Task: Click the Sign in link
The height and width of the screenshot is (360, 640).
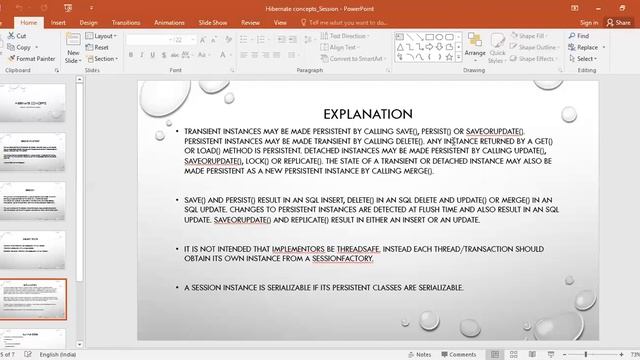Action: pos(589,23)
